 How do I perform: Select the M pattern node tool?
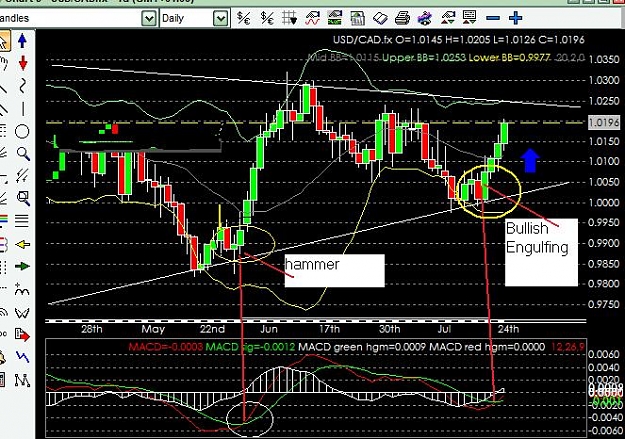click(22, 380)
